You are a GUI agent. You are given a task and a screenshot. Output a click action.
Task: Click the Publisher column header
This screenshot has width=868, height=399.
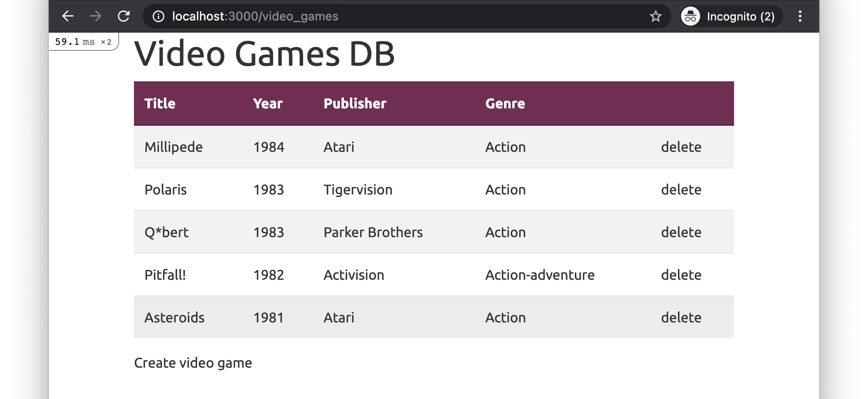click(x=355, y=104)
